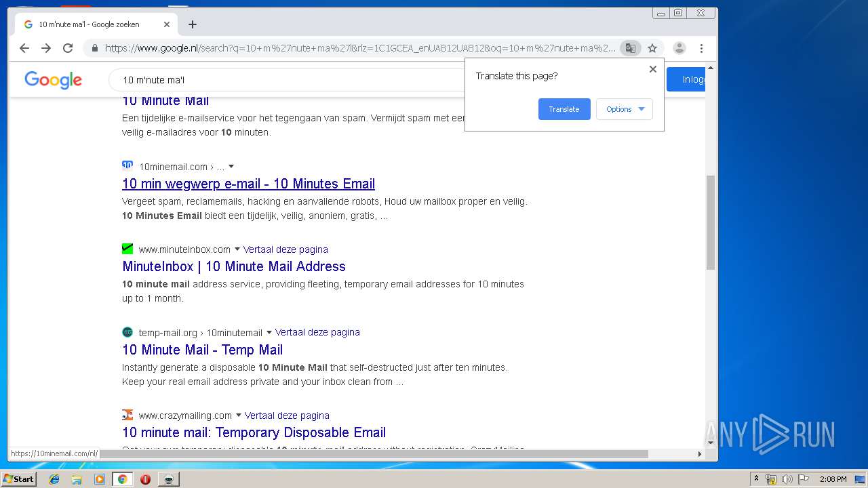868x488 pixels.
Task: Click the translate icon in address bar
Action: 631,48
